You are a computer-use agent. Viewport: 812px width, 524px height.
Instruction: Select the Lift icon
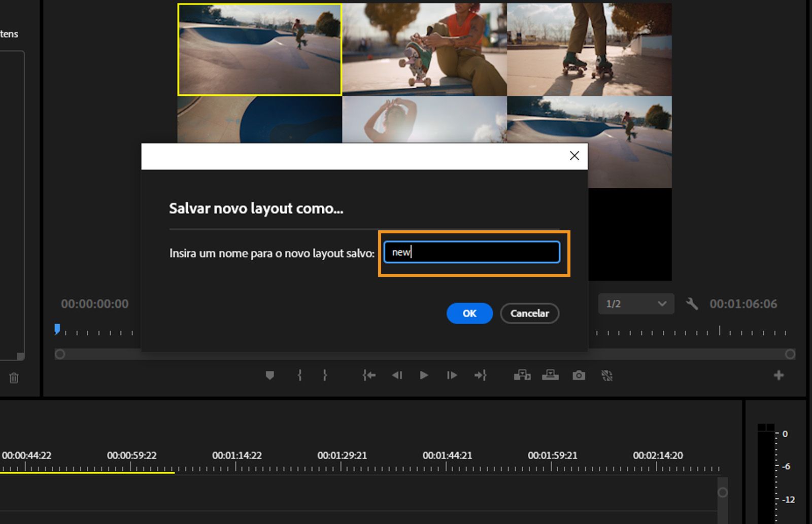(523, 375)
